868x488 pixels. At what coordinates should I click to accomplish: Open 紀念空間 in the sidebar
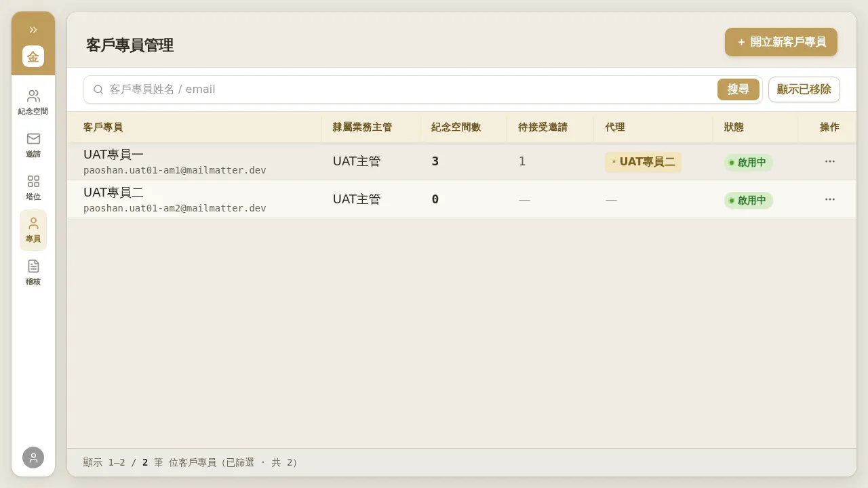pos(33,102)
